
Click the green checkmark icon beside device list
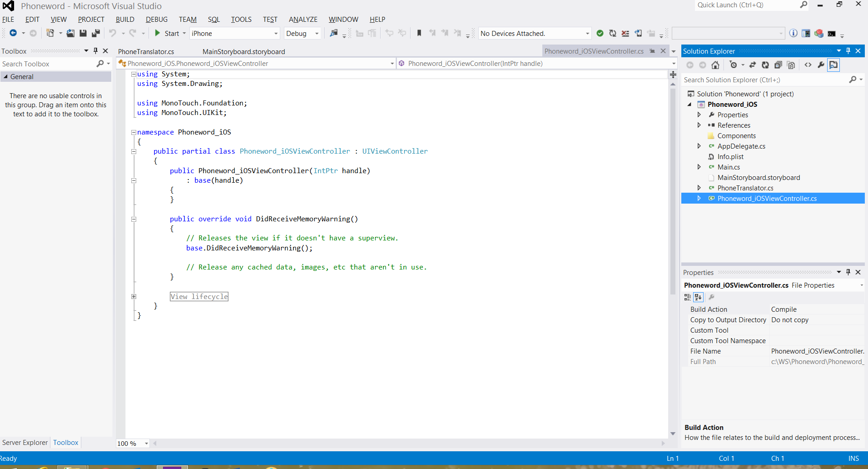point(600,33)
